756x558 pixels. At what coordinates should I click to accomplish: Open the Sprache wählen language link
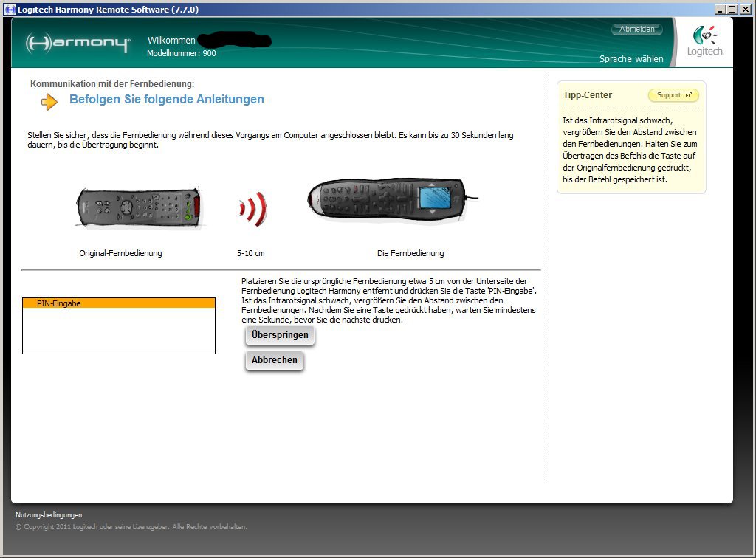coord(631,59)
